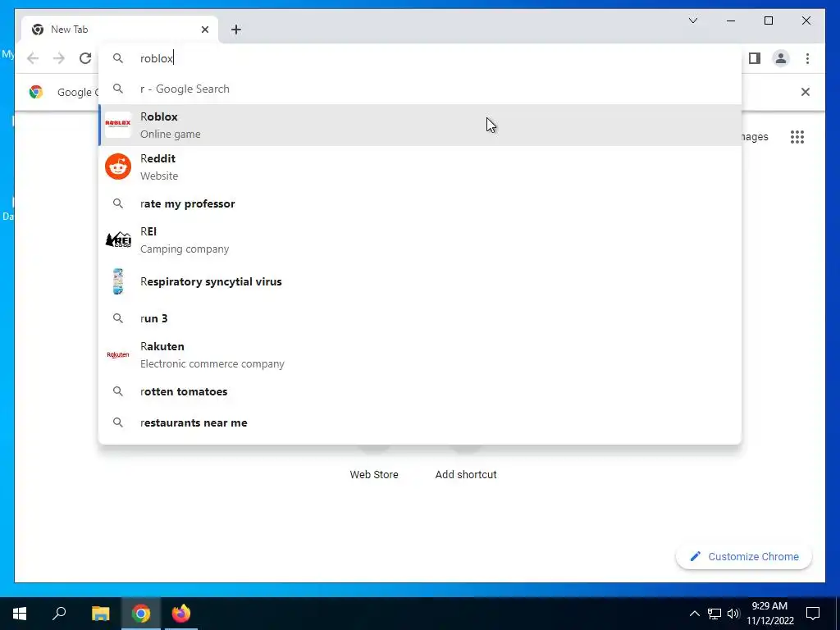Click the REI co-op logo icon

tap(118, 240)
